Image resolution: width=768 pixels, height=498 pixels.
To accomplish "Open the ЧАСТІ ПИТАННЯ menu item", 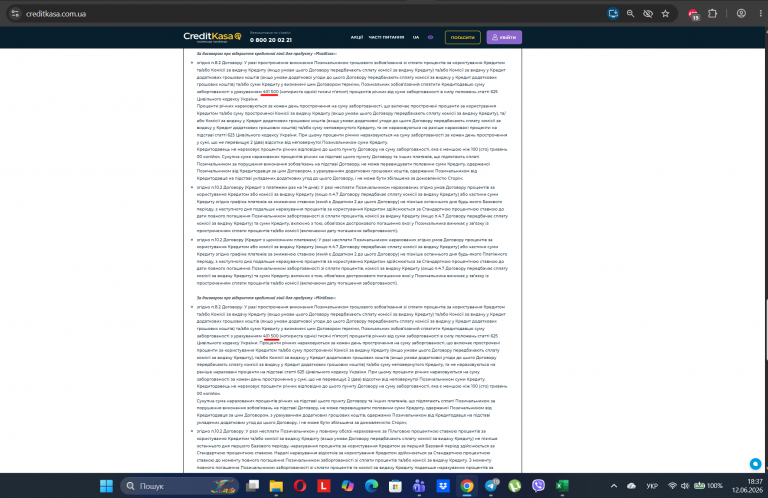I will click(x=386, y=37).
